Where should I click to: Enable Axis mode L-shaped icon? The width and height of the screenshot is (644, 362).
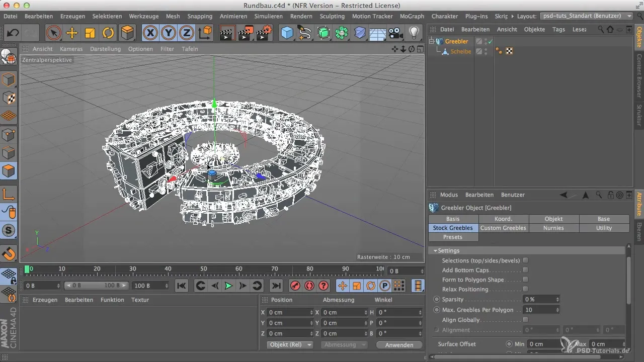(9, 194)
